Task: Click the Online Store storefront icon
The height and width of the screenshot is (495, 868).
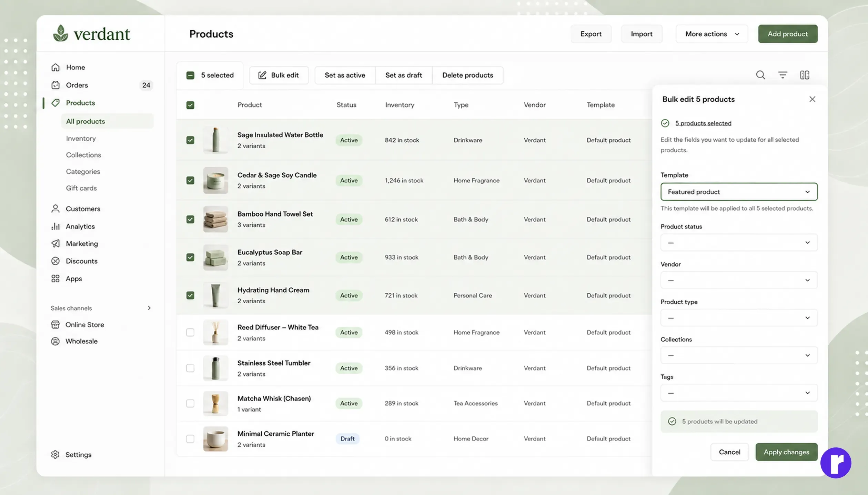Action: [55, 324]
